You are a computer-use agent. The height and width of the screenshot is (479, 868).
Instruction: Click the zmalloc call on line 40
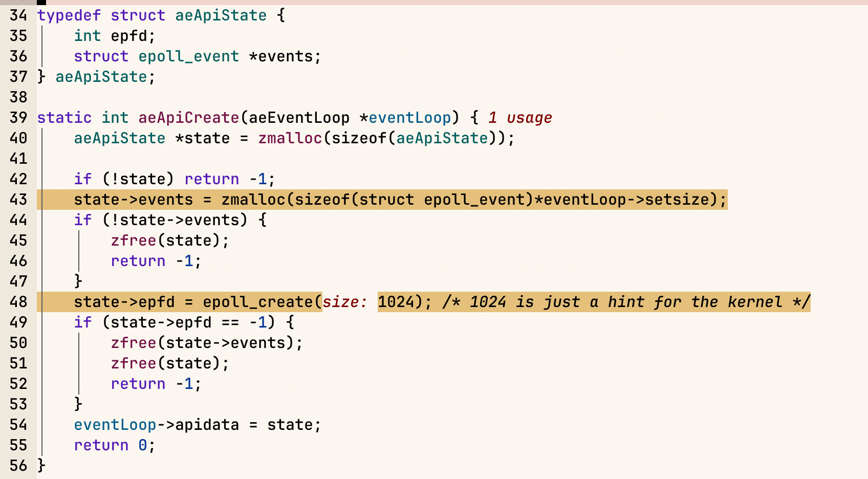(290, 138)
